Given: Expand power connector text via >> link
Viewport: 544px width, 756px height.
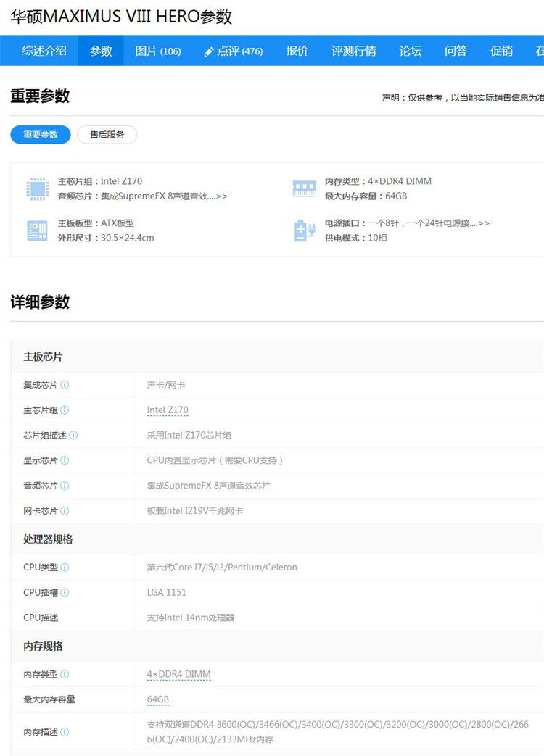Looking at the screenshot, I should coord(484,223).
